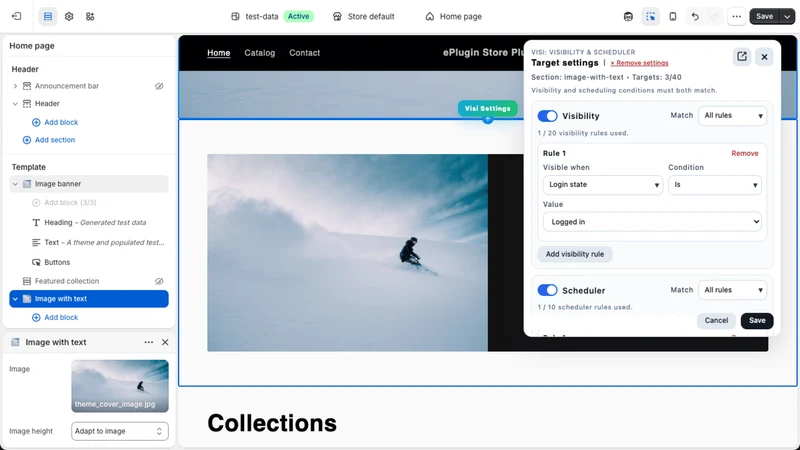This screenshot has height=450, width=800.
Task: Select the Heading block Generated test data
Action: 89,222
